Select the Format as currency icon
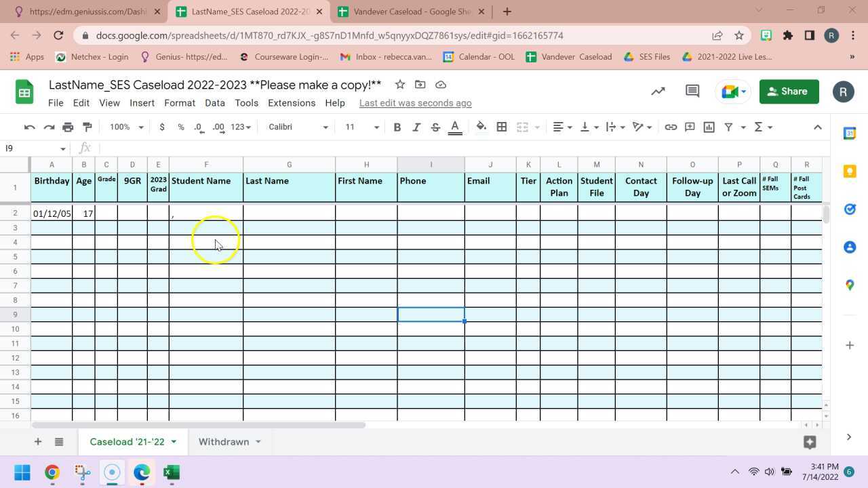This screenshot has width=868, height=488. [161, 127]
